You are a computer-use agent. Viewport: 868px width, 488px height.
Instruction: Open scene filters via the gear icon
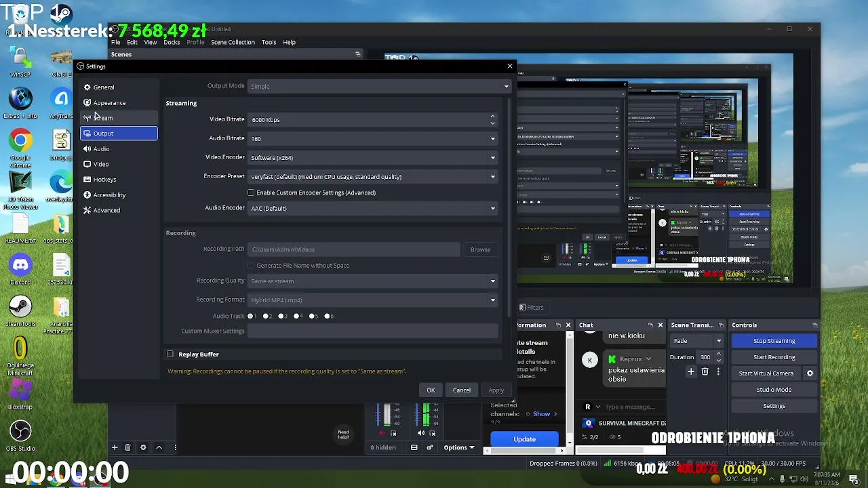(x=143, y=447)
